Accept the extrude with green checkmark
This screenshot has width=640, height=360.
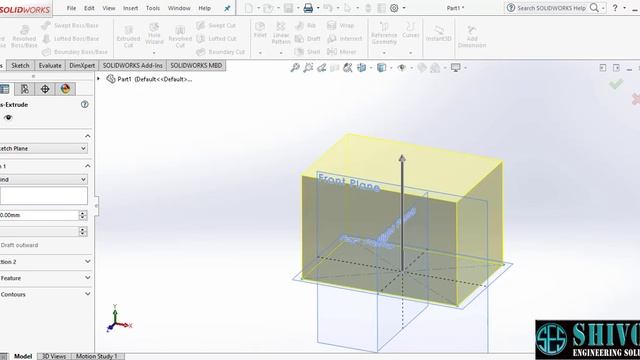click(616, 84)
